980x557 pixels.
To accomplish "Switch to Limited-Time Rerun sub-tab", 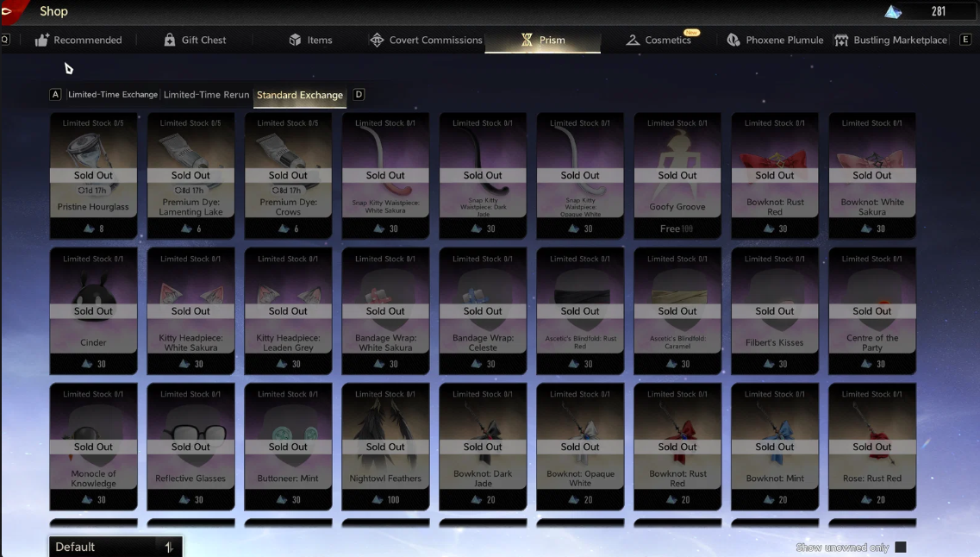I will click(206, 94).
